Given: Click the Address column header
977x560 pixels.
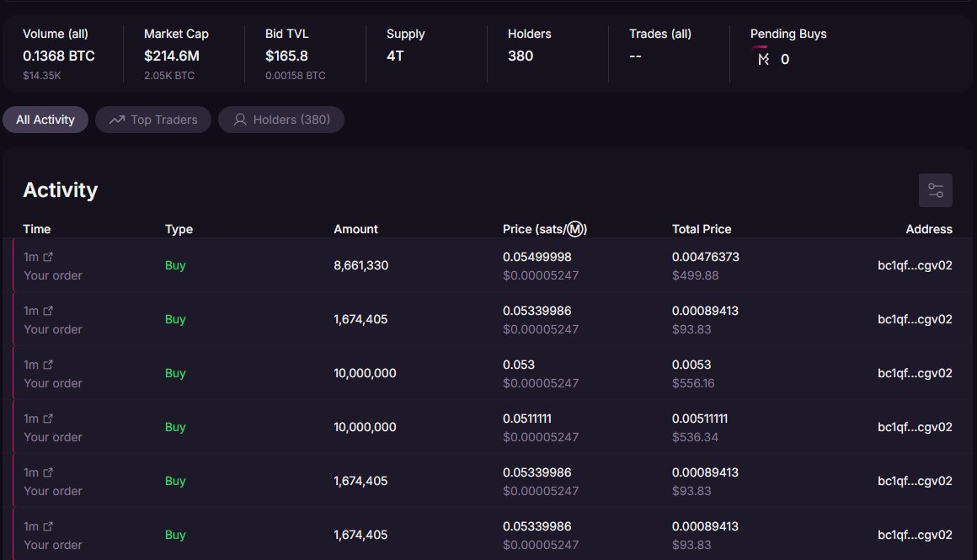Looking at the screenshot, I should tap(929, 229).
